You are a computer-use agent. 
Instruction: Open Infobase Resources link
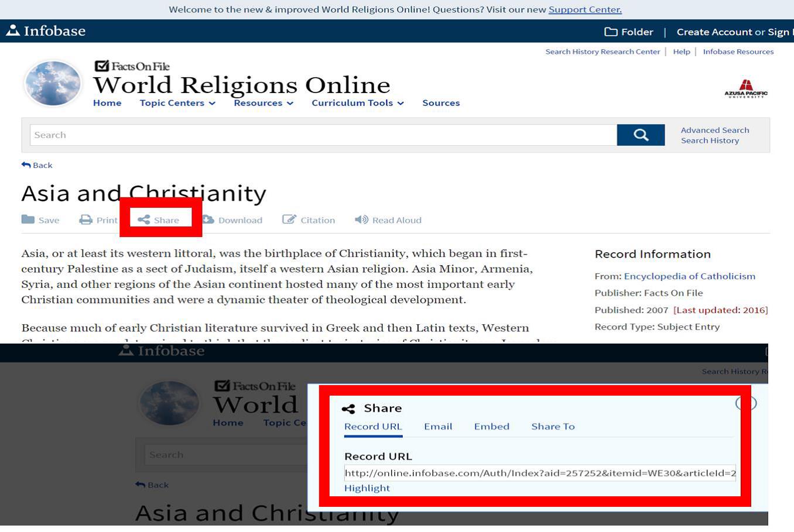click(x=738, y=52)
